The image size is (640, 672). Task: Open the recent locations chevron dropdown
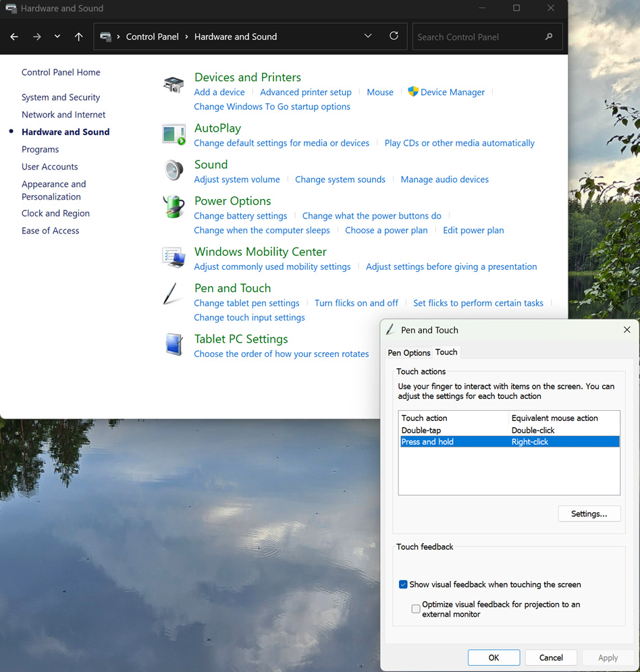[x=57, y=37]
